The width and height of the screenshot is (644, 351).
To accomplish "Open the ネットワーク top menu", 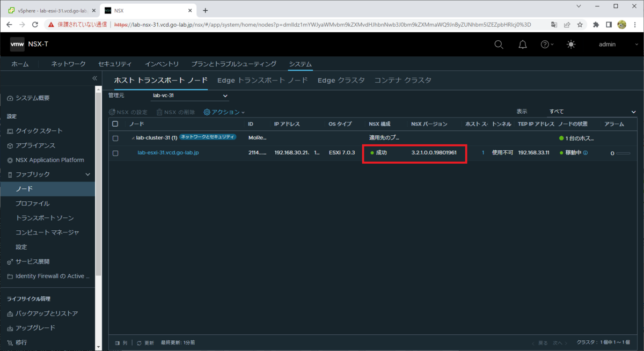I will [68, 64].
